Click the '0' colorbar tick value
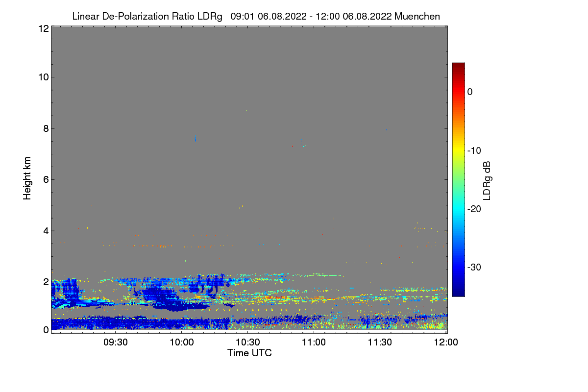 pos(470,92)
